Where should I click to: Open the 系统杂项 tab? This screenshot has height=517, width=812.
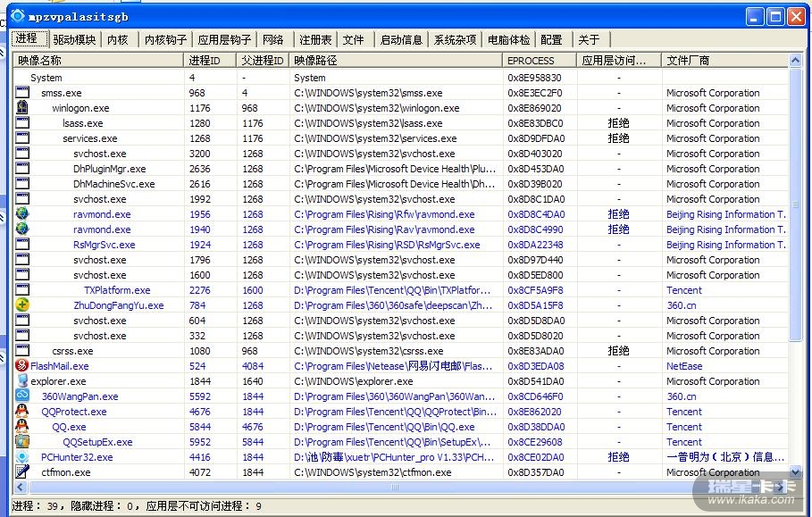tap(456, 39)
